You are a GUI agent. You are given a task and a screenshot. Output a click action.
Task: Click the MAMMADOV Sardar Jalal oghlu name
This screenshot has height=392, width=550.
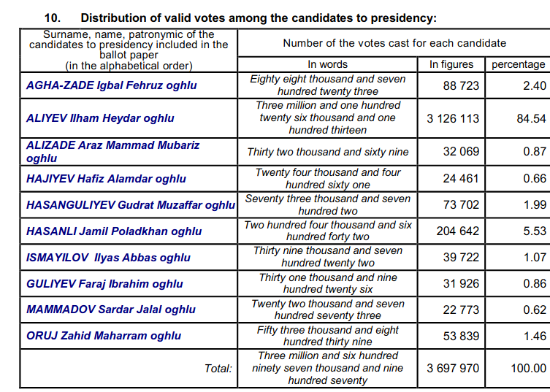(111, 310)
